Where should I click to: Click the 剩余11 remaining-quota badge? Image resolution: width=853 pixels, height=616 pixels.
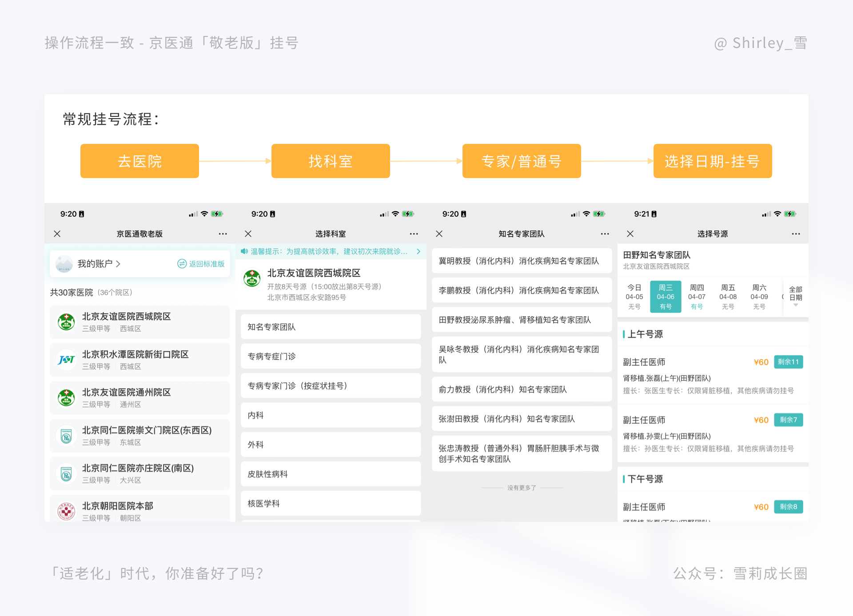(788, 362)
